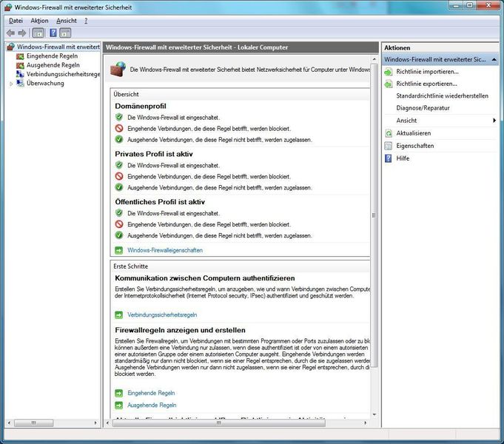Click center pane scroll-up arrow

click(x=374, y=59)
